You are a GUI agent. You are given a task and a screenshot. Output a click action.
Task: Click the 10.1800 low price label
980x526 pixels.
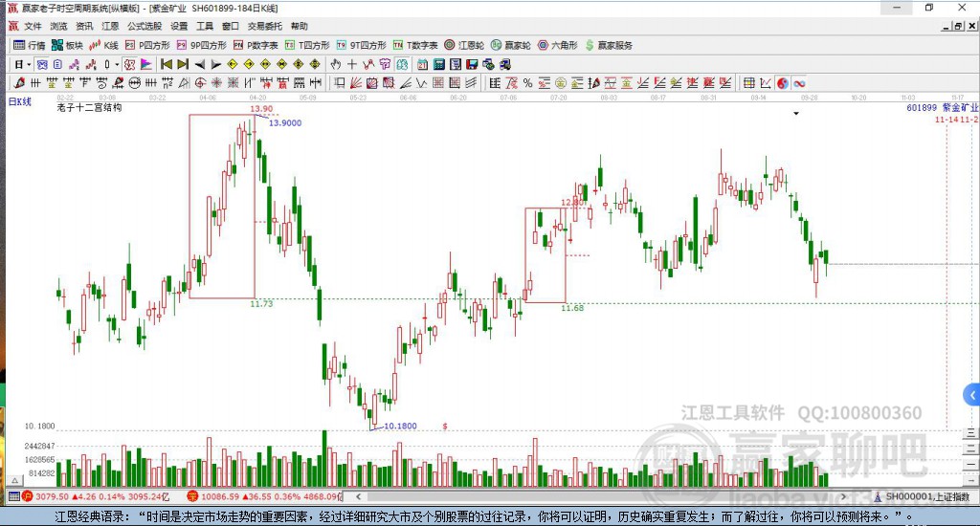[400, 426]
